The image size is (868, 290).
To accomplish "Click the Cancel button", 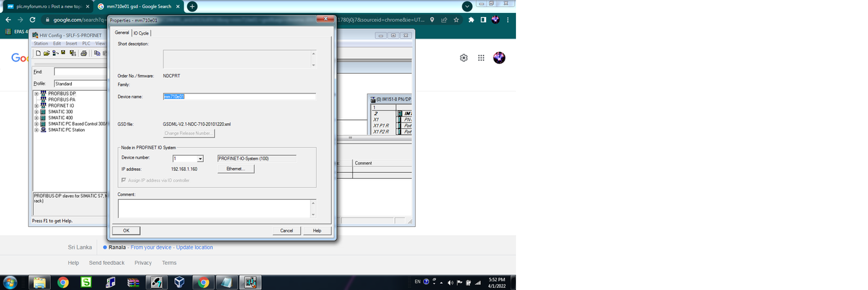I will pos(287,230).
